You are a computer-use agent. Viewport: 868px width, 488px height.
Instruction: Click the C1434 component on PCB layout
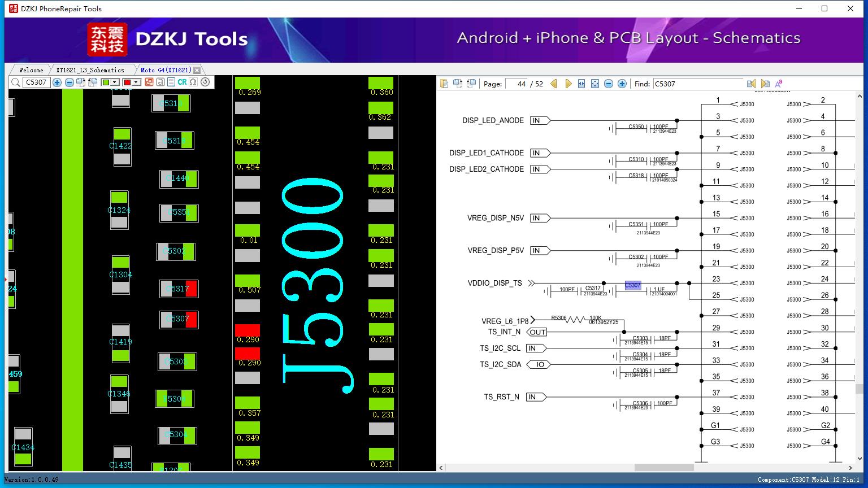point(23,447)
